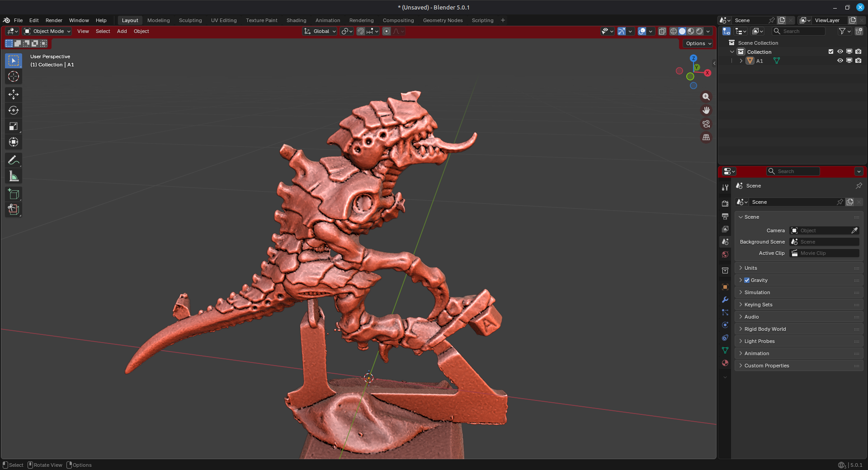Open the Global transform orientation dropdown
The width and height of the screenshot is (868, 470).
click(320, 31)
